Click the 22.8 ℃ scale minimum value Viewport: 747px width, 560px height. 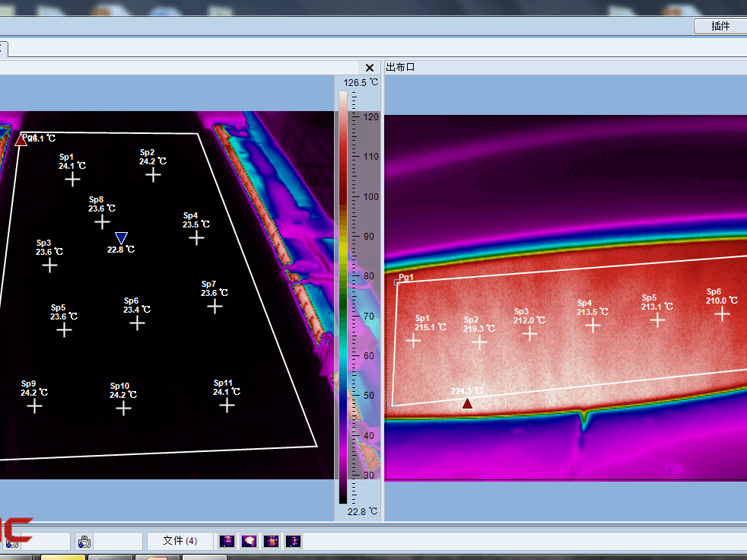pos(362,511)
